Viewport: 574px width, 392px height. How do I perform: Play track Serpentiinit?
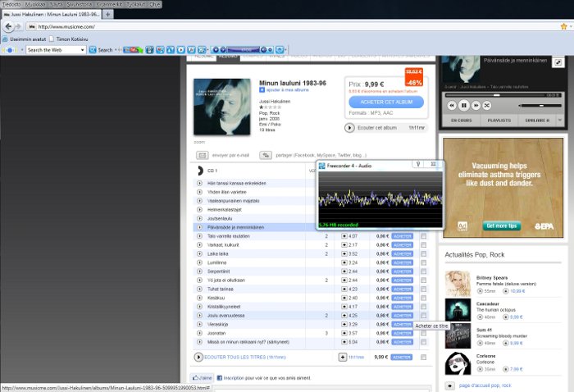point(199,271)
